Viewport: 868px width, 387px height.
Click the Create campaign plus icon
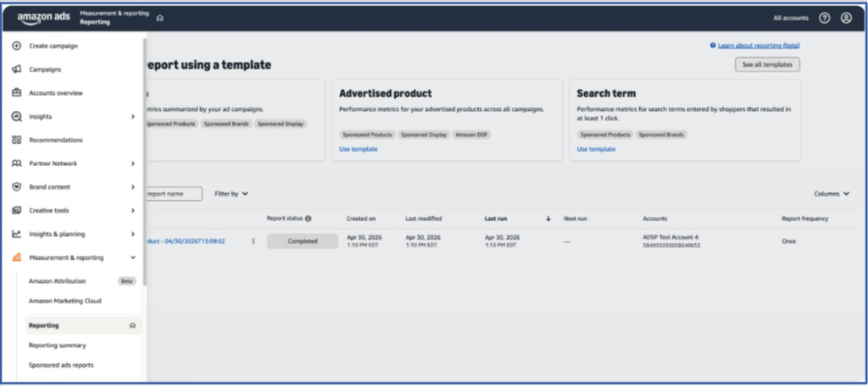(x=17, y=46)
